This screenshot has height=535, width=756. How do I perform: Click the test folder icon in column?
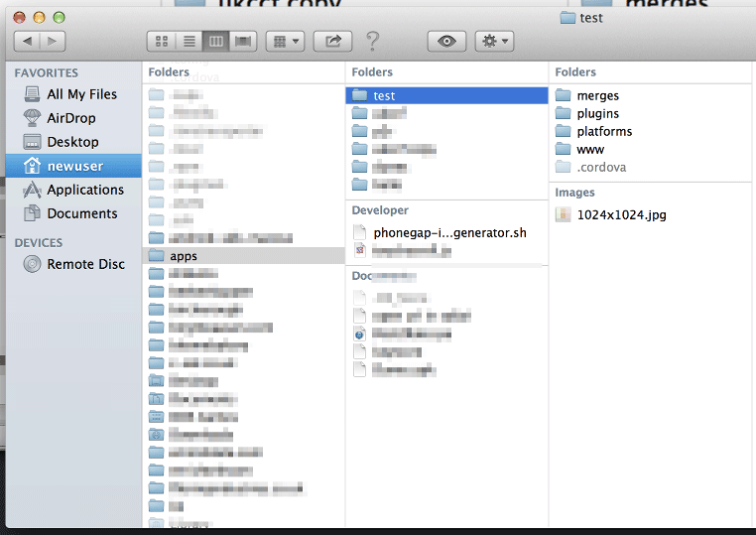[x=360, y=94]
